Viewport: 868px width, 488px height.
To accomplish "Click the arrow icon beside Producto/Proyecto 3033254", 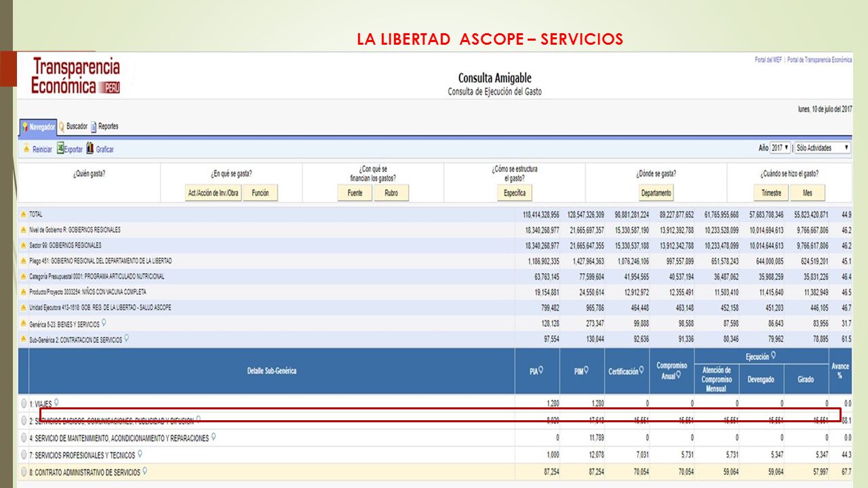I will pyautogui.click(x=24, y=292).
